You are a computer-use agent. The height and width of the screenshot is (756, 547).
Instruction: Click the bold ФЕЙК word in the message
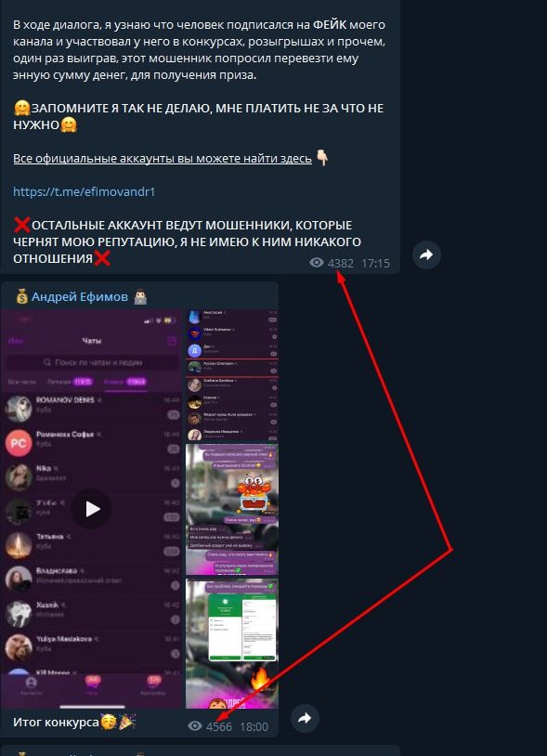click(x=329, y=24)
